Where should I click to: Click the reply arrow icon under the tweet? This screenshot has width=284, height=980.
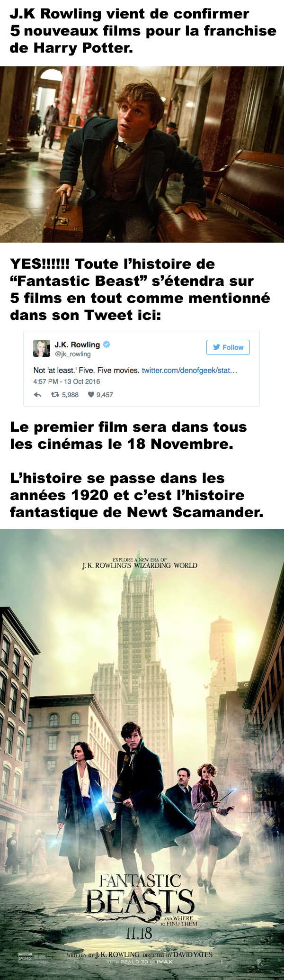pyautogui.click(x=37, y=395)
